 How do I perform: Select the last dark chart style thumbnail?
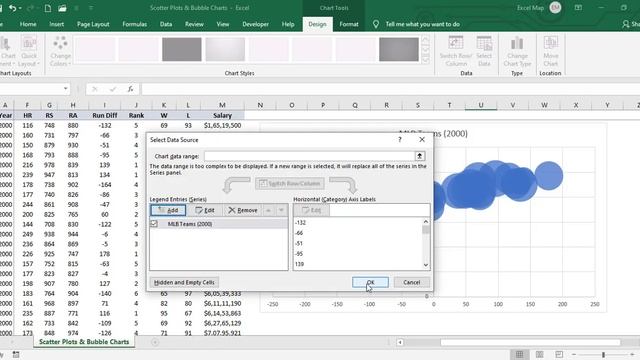click(x=399, y=49)
